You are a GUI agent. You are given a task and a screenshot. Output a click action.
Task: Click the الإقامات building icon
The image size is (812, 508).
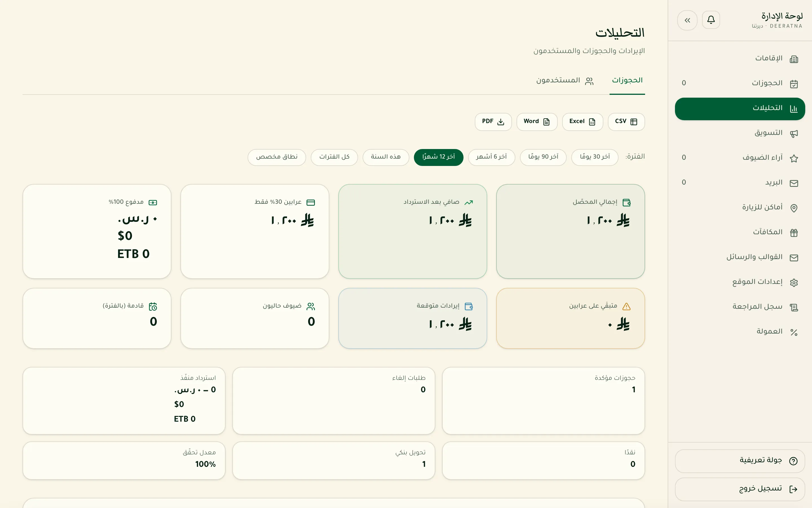pyautogui.click(x=794, y=59)
